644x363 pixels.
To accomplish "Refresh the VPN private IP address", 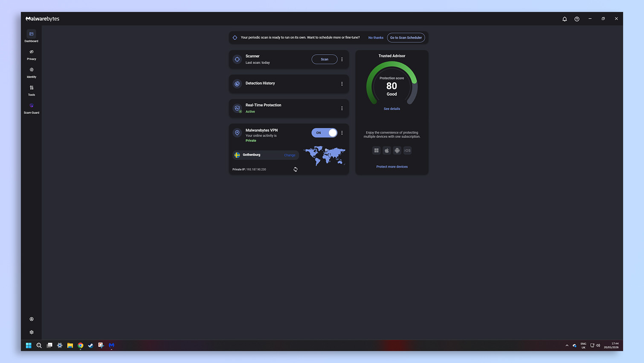I will coord(296,170).
